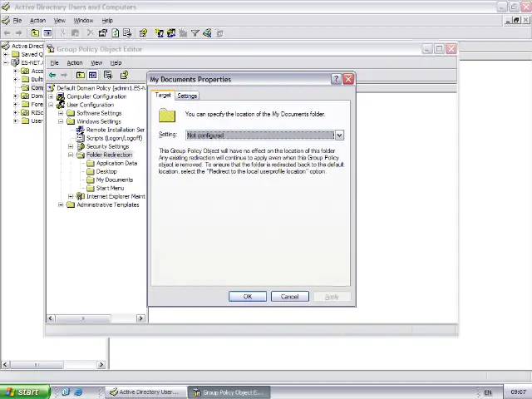Open the Windows Start menu
532x399 pixels.
point(24,392)
